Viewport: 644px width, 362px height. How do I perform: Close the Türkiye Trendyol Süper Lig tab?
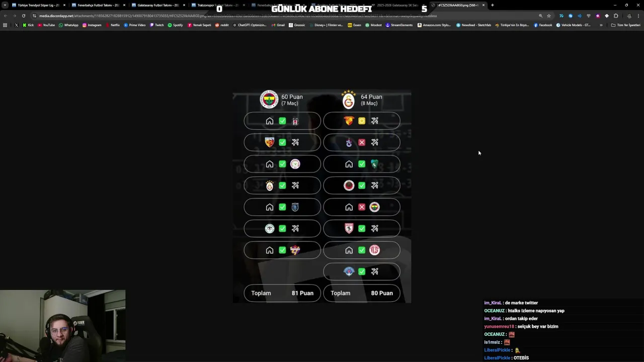pyautogui.click(x=64, y=5)
